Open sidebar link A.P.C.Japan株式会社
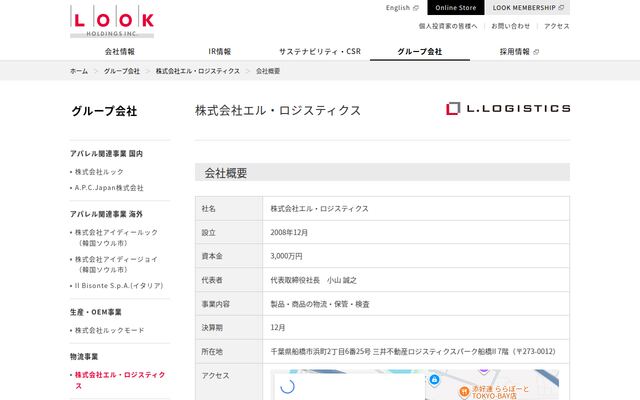Image resolution: width=640 pixels, height=400 pixels. [x=109, y=188]
